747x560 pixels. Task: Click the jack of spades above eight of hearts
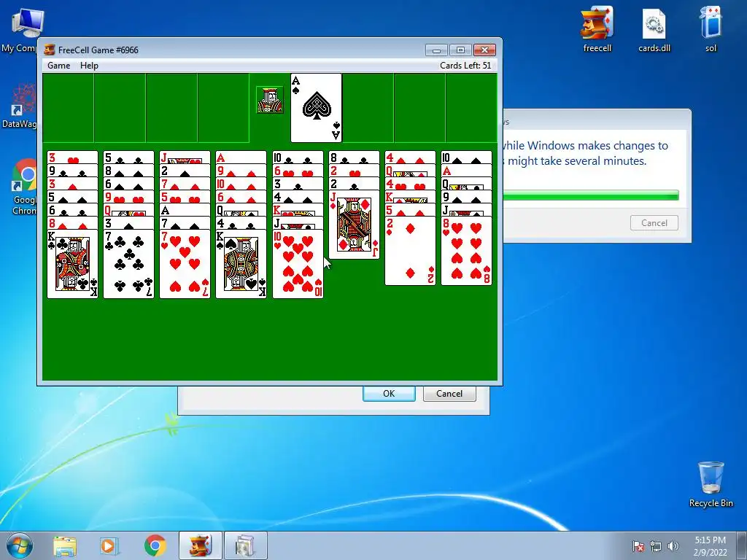click(466, 210)
